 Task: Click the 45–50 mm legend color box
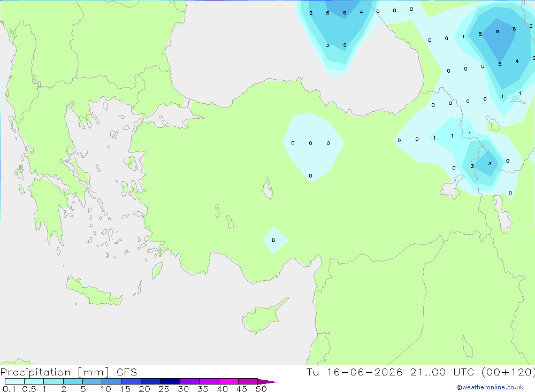[x=248, y=381]
